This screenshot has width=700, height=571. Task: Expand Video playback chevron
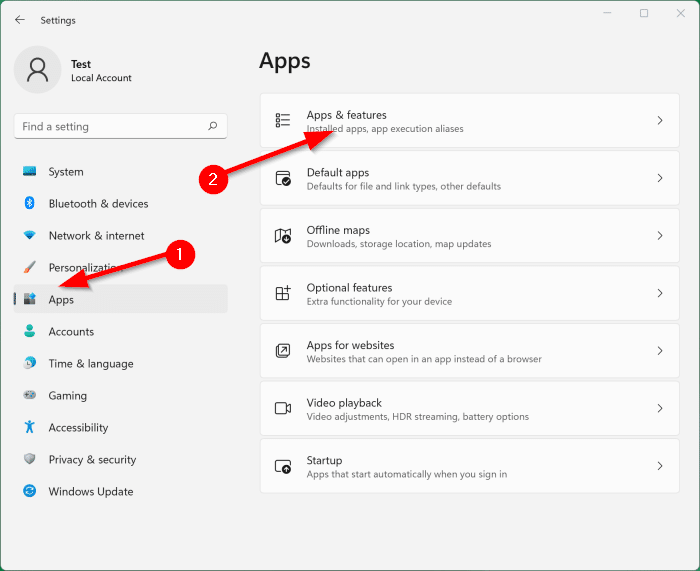coord(660,408)
